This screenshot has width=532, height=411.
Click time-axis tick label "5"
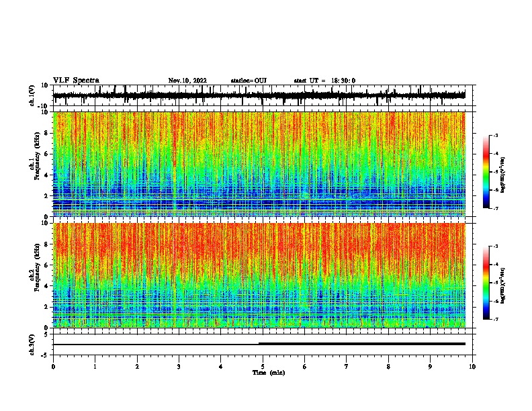click(x=263, y=367)
